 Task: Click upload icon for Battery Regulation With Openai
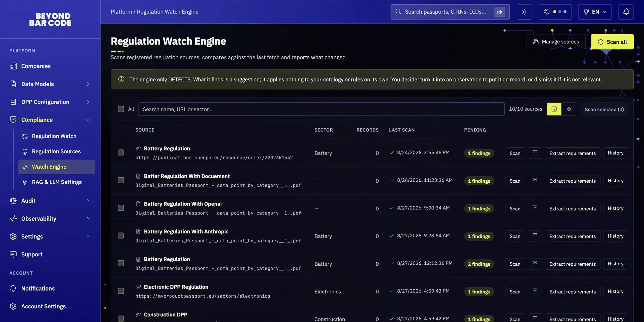535,208
